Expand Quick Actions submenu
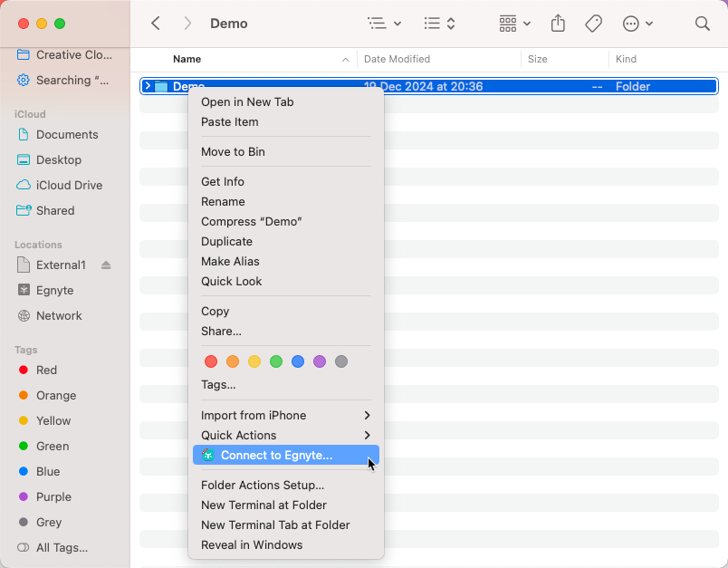Screen dimensions: 728x568 (x=286, y=435)
